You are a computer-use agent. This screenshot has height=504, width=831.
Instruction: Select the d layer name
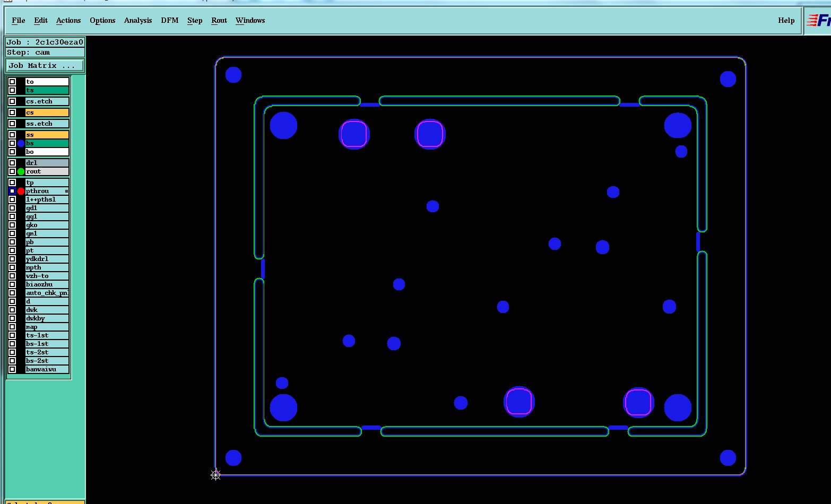point(47,301)
